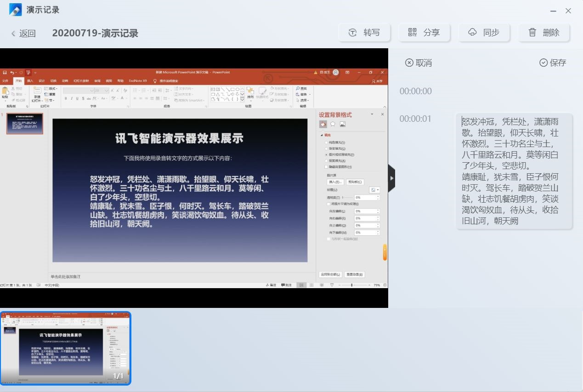This screenshot has width=583, height=392.
Task: Click 保存 to save the transcript
Action: (x=558, y=62)
